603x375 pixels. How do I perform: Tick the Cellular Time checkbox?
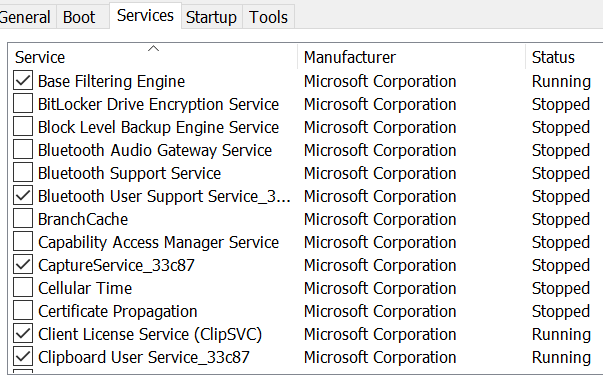coord(23,288)
